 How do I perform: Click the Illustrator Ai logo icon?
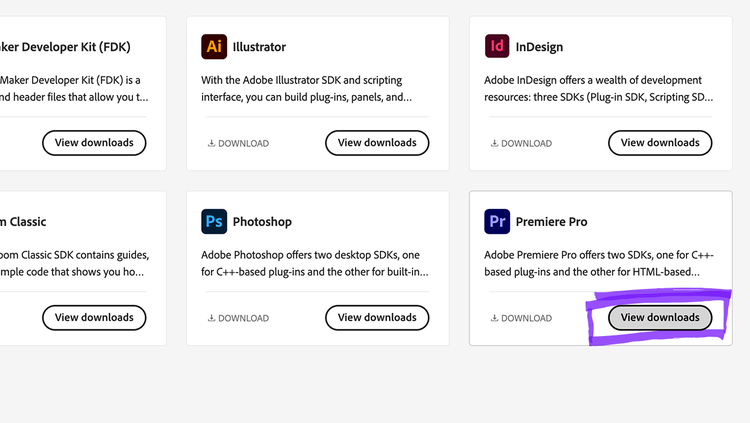tap(214, 46)
